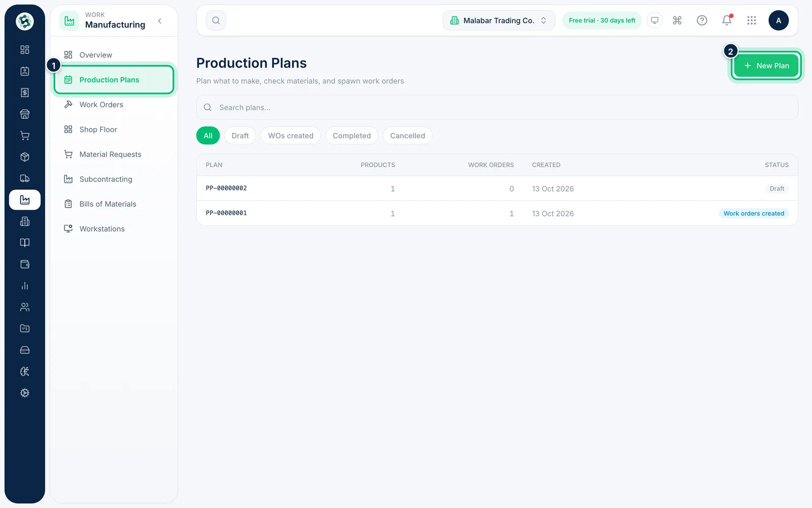The height and width of the screenshot is (508, 812).
Task: Click the Manufacturing module icon in header
Action: 70,21
